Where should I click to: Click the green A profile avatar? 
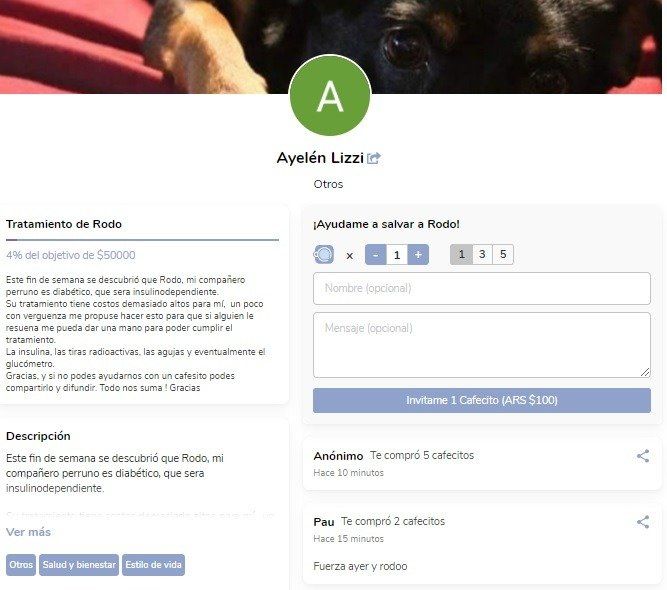(x=330, y=95)
